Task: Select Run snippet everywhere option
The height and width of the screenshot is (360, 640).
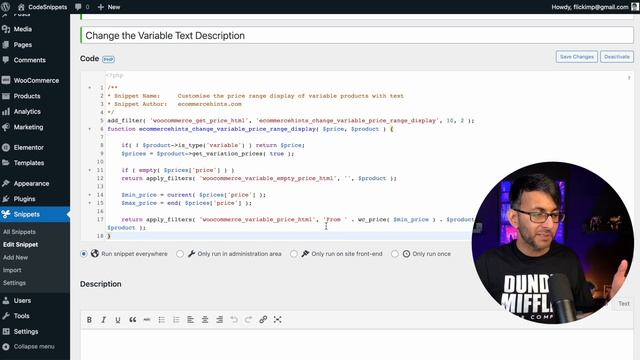Action: coord(84,254)
